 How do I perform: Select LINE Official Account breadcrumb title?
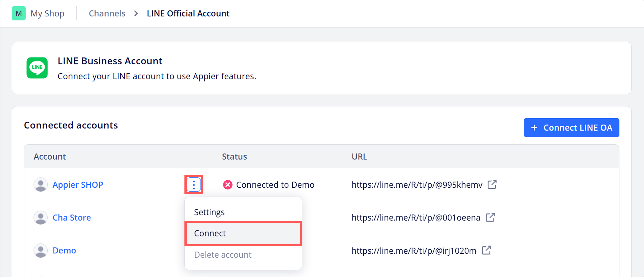[x=188, y=13]
